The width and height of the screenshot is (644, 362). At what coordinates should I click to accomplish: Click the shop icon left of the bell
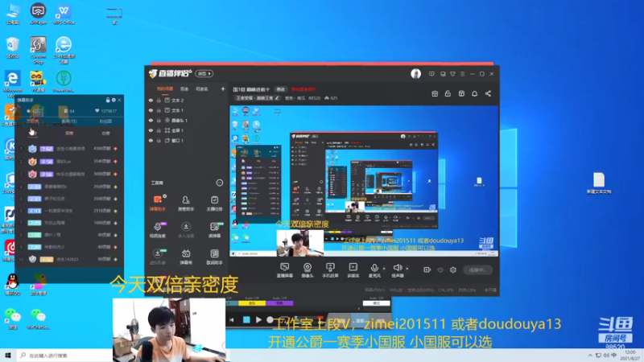[x=461, y=93]
